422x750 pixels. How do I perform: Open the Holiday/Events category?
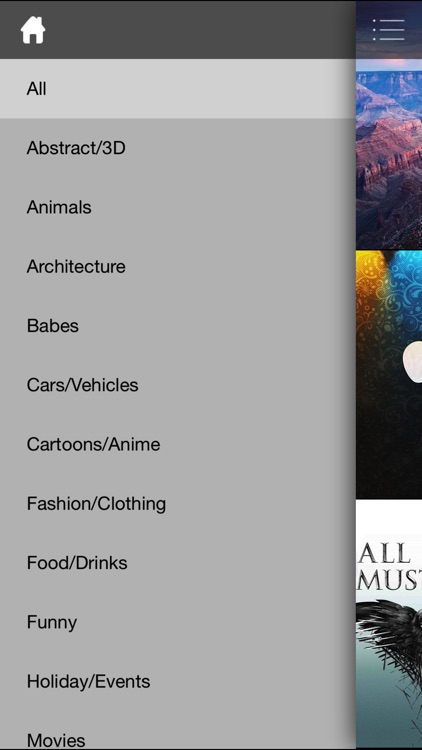coord(178,682)
